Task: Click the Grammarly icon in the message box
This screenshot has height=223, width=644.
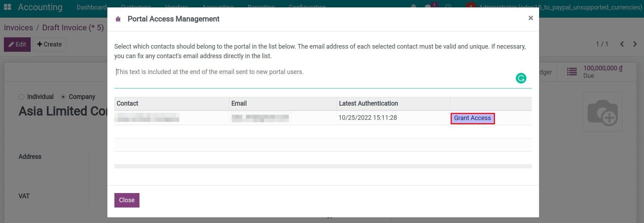Action: pos(521,78)
